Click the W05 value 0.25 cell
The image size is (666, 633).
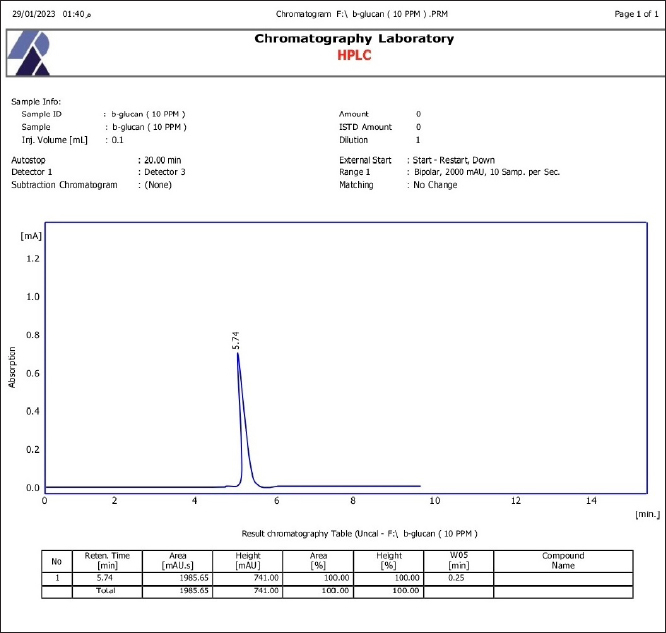454,578
